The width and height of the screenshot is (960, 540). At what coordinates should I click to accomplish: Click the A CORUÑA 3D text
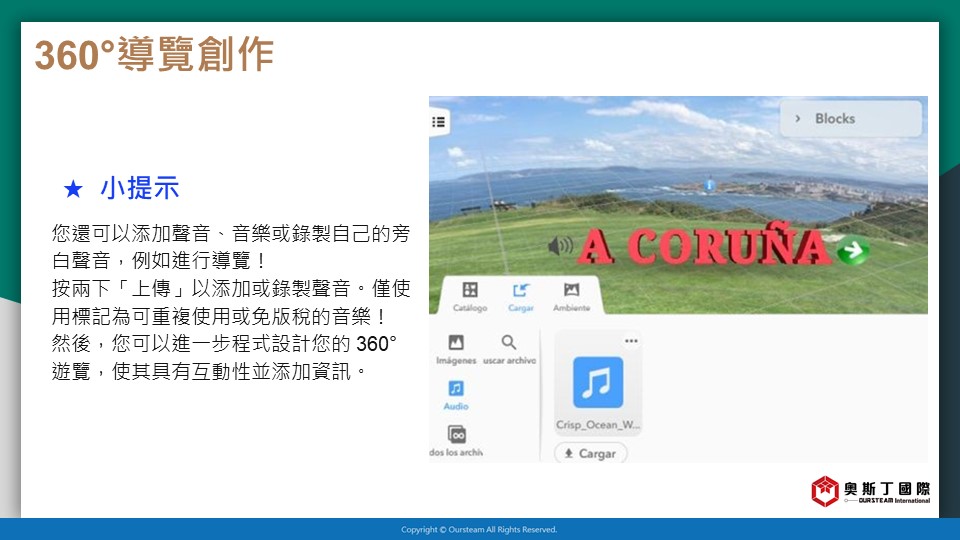pos(704,246)
